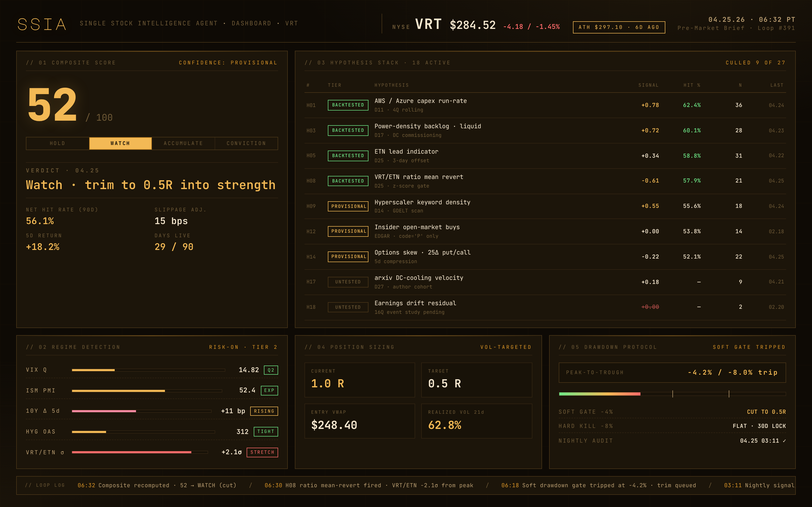Select the WATCH stance in the composite score selector
Screen dimensions: 812x507
point(120,143)
